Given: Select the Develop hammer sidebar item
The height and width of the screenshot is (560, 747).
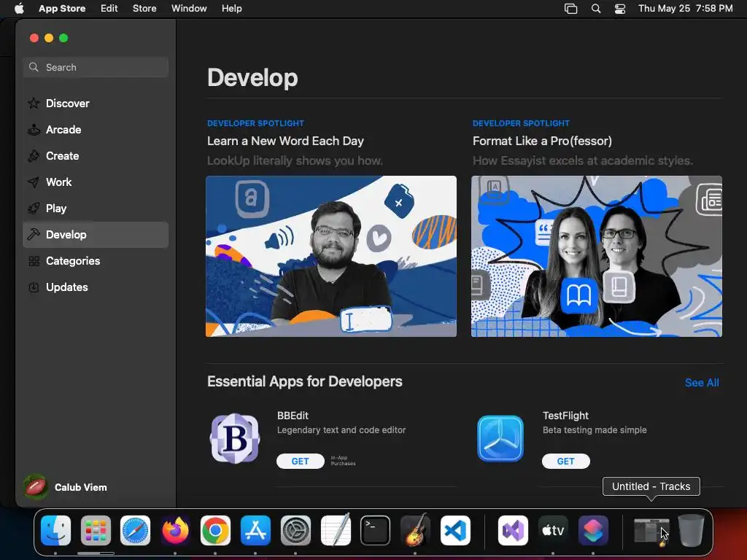Looking at the screenshot, I should point(96,234).
